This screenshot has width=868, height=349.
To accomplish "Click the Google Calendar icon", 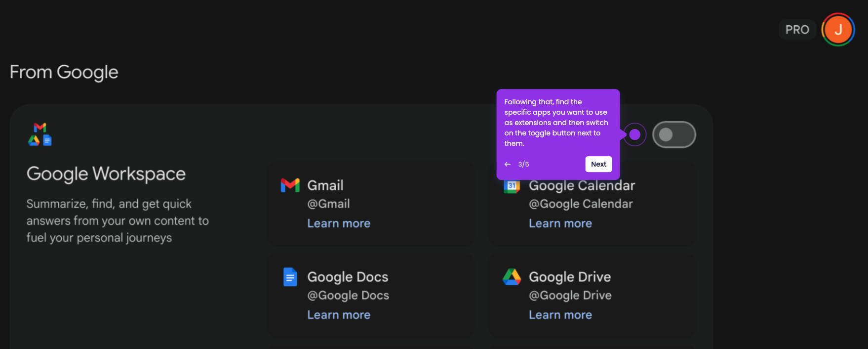I will pos(512,186).
